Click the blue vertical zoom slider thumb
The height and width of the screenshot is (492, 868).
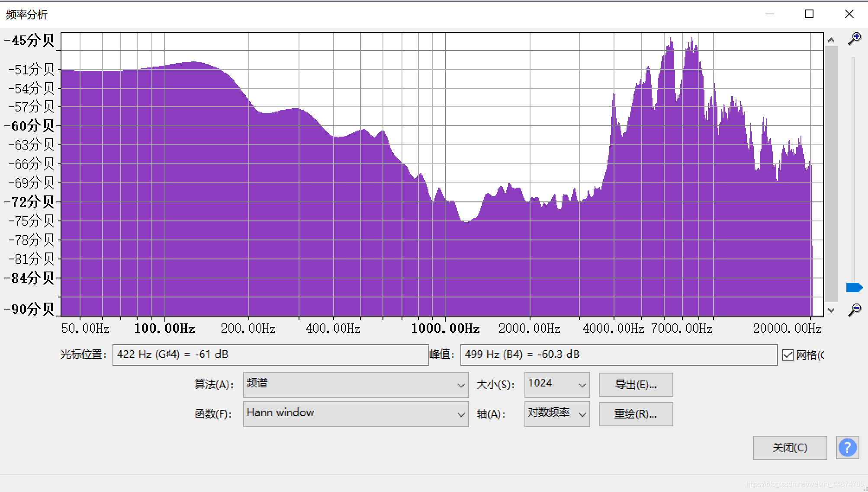point(854,288)
